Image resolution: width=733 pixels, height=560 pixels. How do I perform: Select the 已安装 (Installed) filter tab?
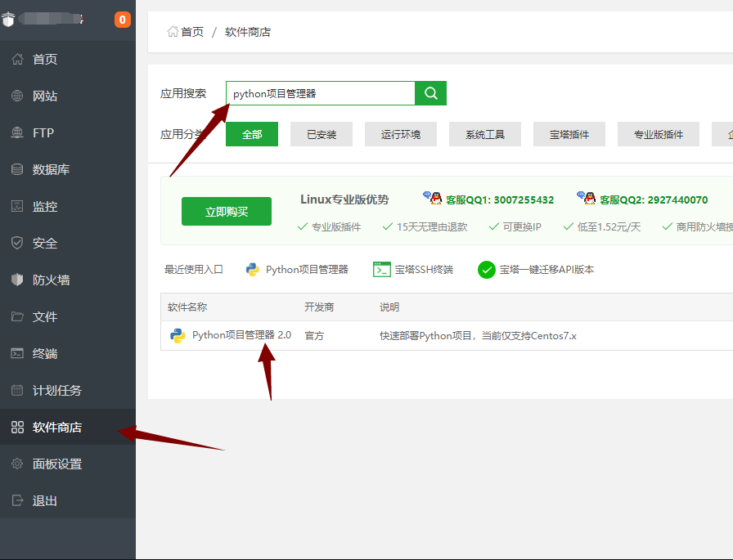pos(321,135)
